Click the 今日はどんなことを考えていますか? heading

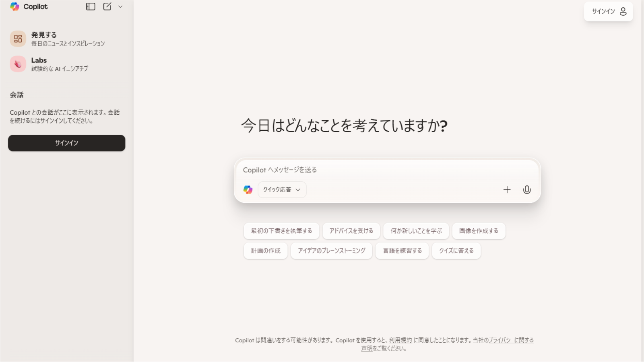[344, 126]
